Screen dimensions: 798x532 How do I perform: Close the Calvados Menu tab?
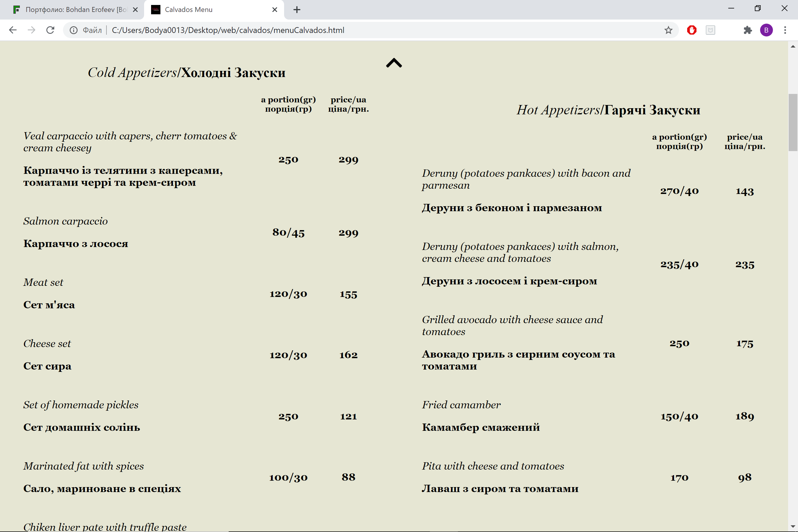275,10
